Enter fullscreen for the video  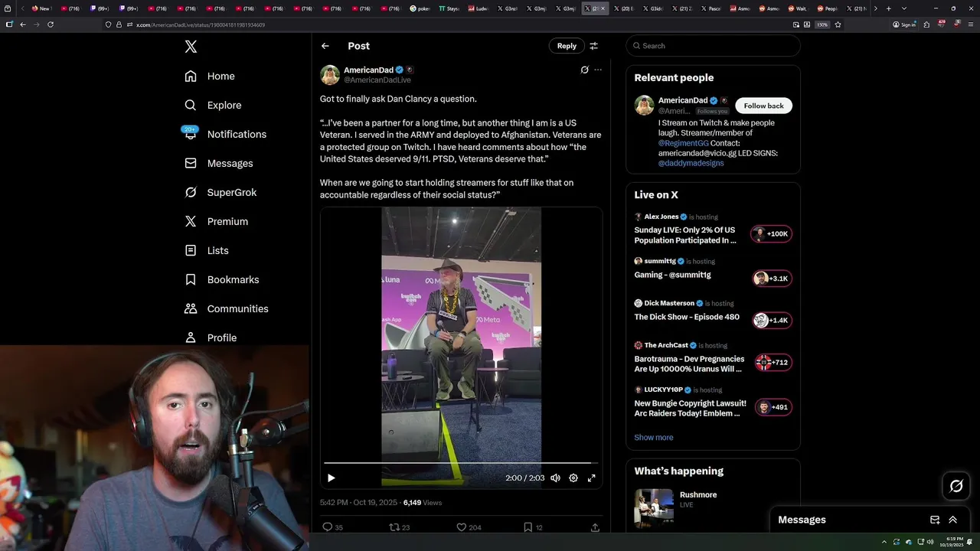591,478
